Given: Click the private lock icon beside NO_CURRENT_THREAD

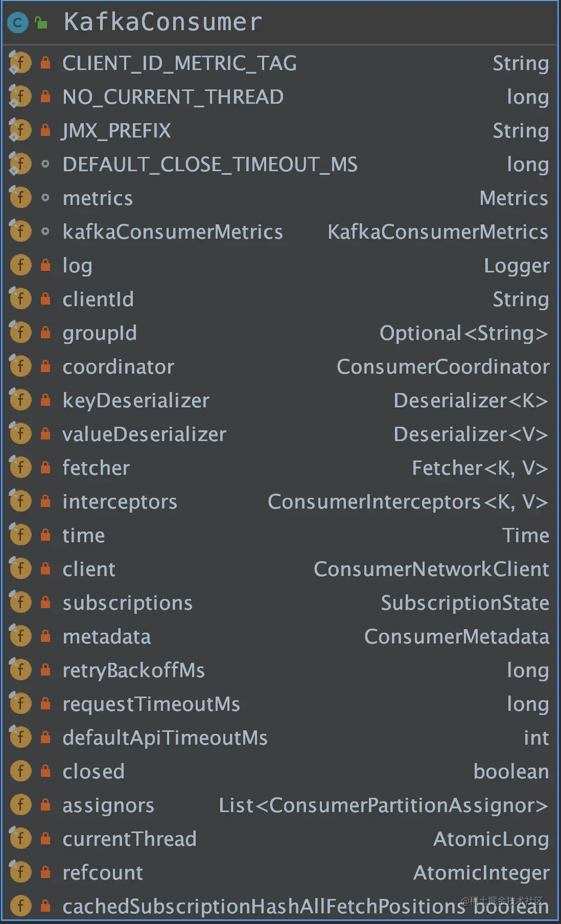Looking at the screenshot, I should (x=45, y=97).
